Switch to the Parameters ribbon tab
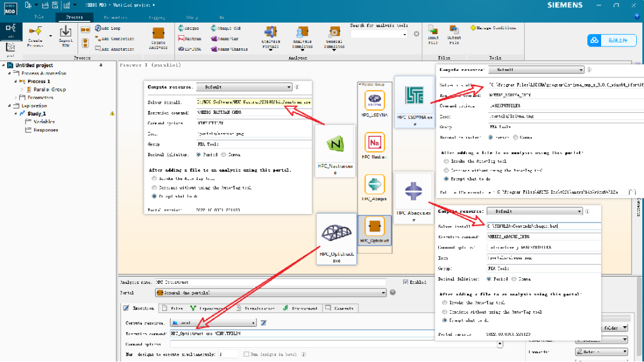The image size is (644, 362). tap(115, 17)
